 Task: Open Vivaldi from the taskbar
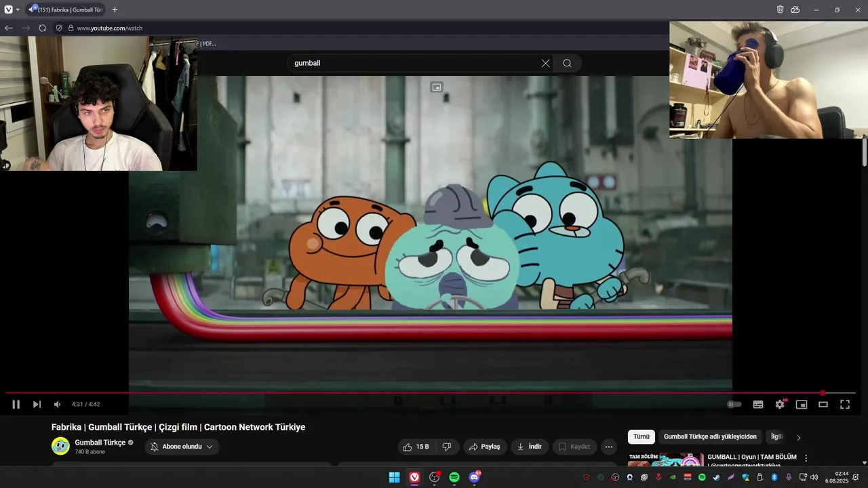(x=414, y=477)
